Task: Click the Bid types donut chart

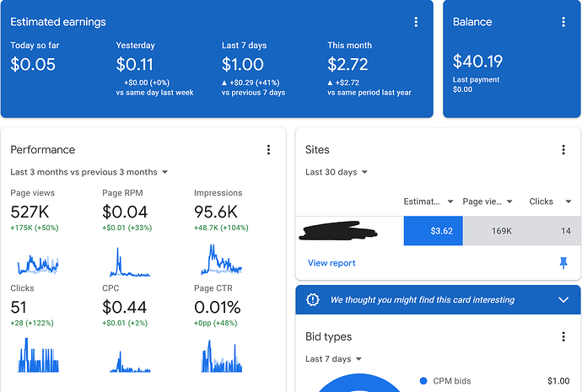Action: (358, 383)
